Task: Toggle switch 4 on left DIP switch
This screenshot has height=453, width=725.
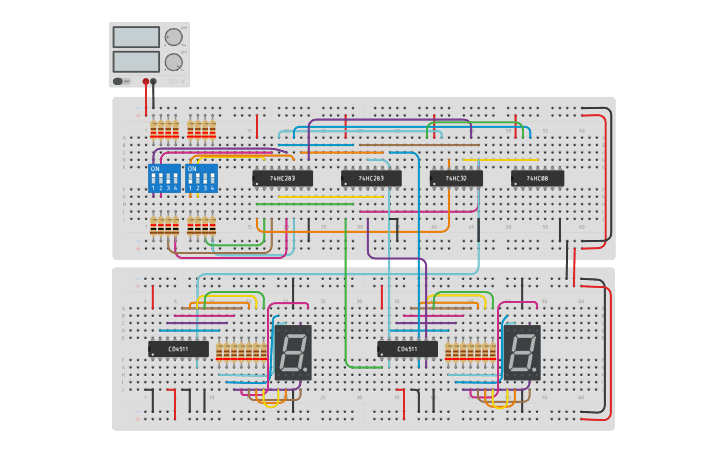Action: pos(176,180)
